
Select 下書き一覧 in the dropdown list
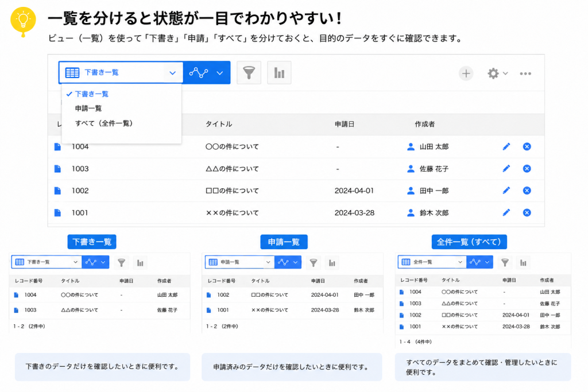[x=91, y=94]
